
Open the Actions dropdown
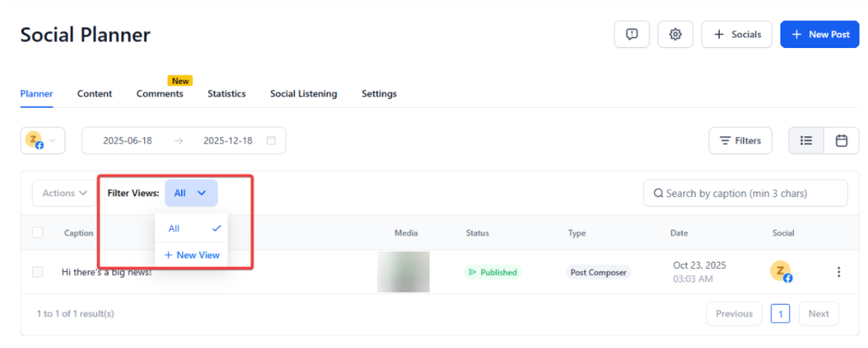(64, 193)
